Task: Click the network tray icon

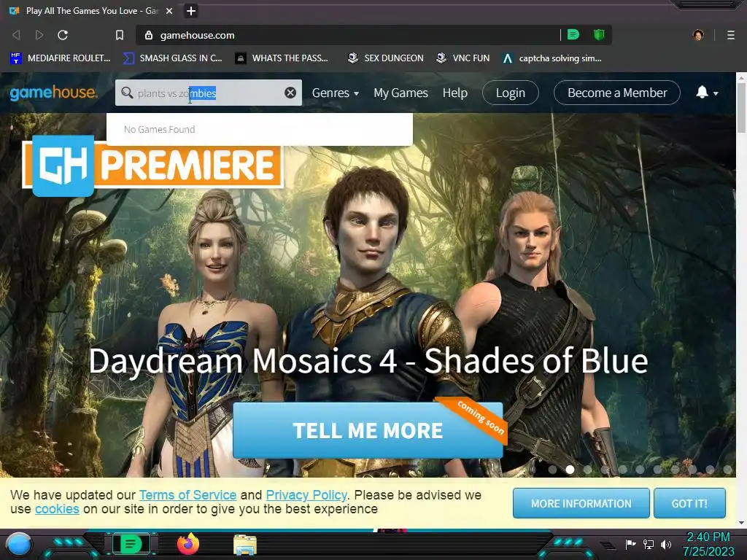Action: (649, 544)
